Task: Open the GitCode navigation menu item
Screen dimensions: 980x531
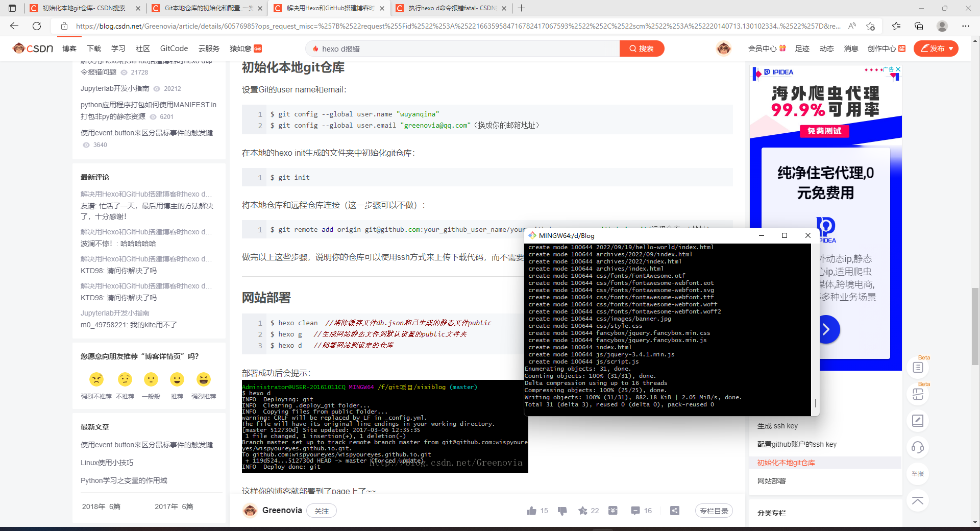Action: (174, 49)
